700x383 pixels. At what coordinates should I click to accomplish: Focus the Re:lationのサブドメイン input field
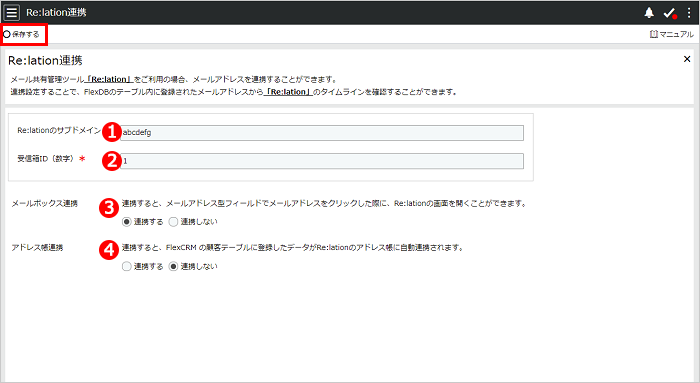pyautogui.click(x=322, y=133)
